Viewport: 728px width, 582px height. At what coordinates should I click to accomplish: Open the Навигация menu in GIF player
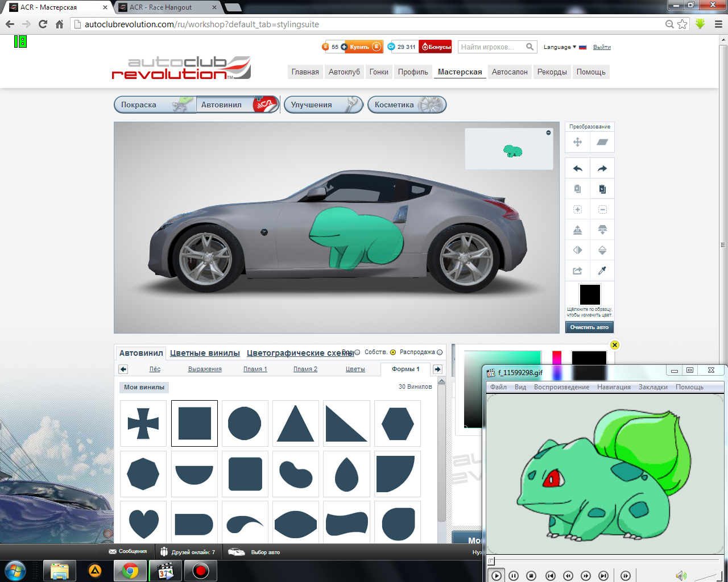pyautogui.click(x=614, y=387)
